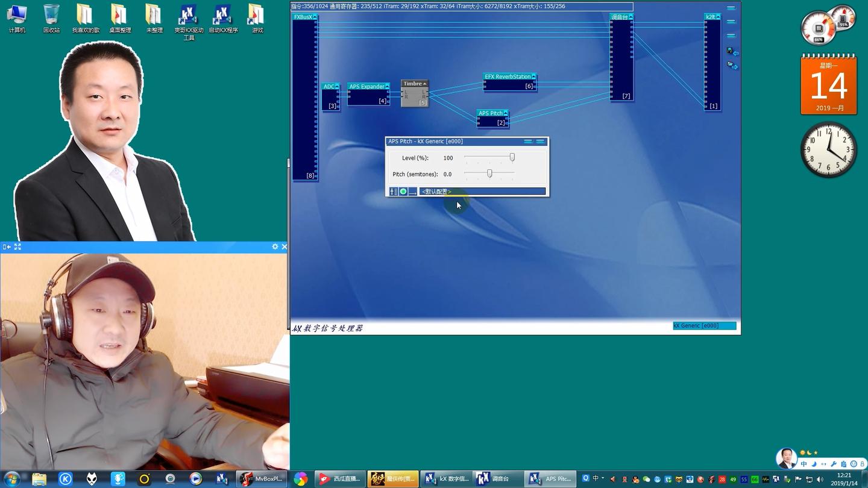Click the reset dash icon in APS Pitch window

[x=412, y=192]
